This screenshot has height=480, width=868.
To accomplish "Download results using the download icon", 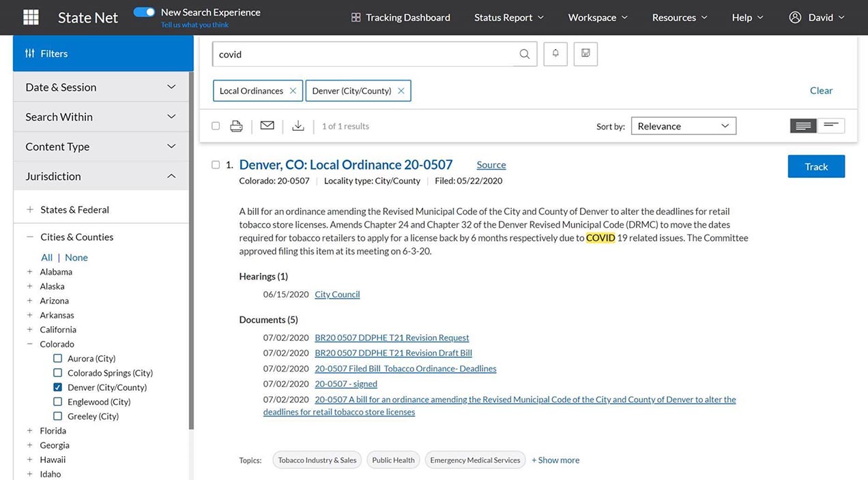I will point(298,126).
